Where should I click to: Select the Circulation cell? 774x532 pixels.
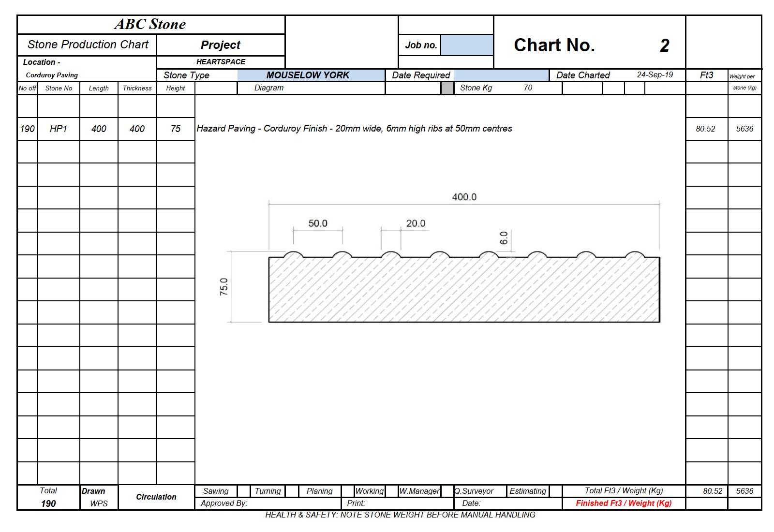click(156, 497)
